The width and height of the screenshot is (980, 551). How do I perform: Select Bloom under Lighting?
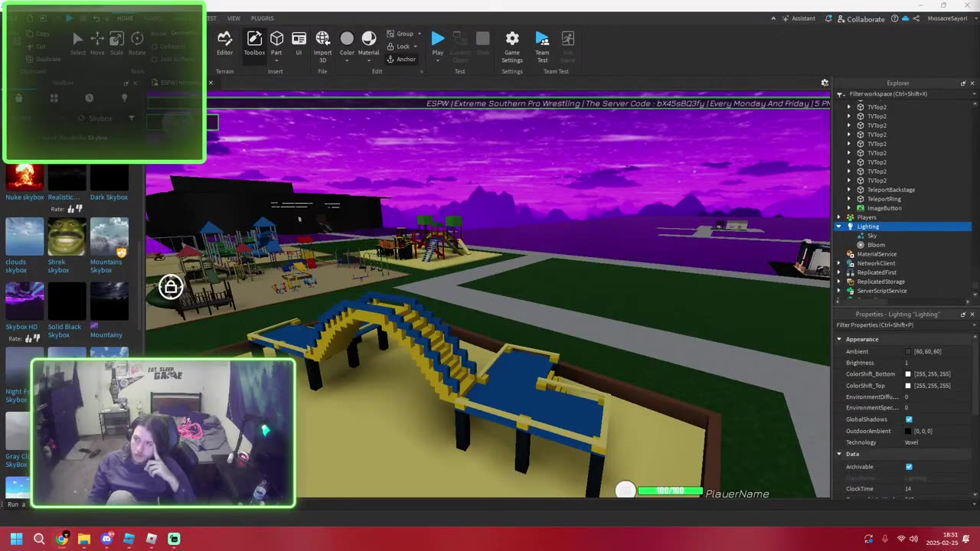(x=876, y=245)
